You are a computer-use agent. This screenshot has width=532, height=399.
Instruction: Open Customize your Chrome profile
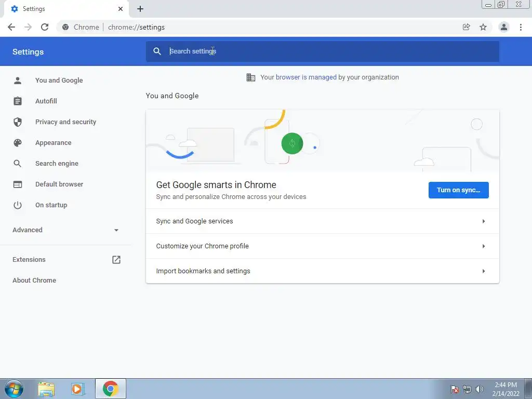coord(322,246)
